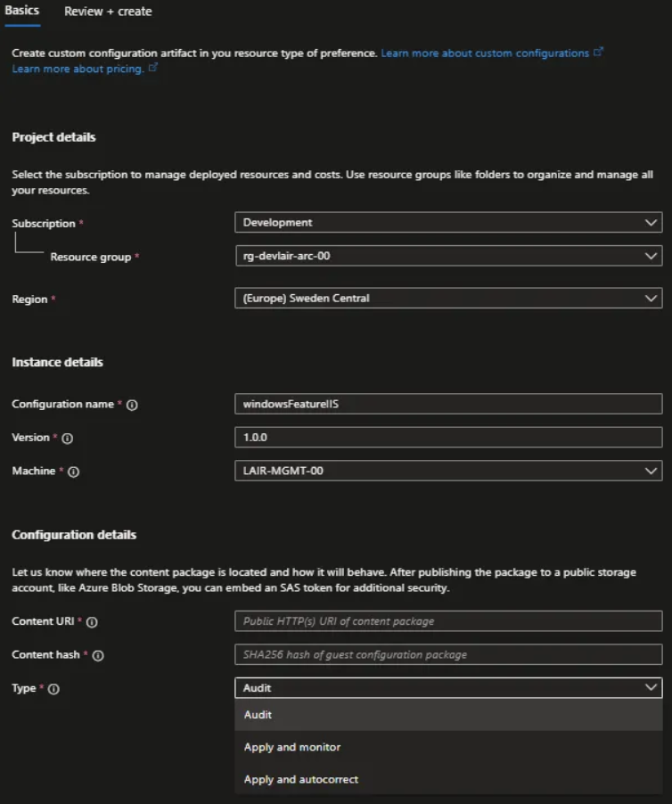
Task: Show info tooltip for Content URI
Action: coord(92,622)
